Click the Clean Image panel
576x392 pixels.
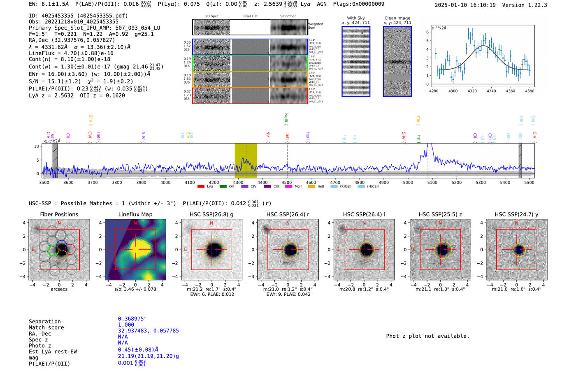[x=397, y=61]
